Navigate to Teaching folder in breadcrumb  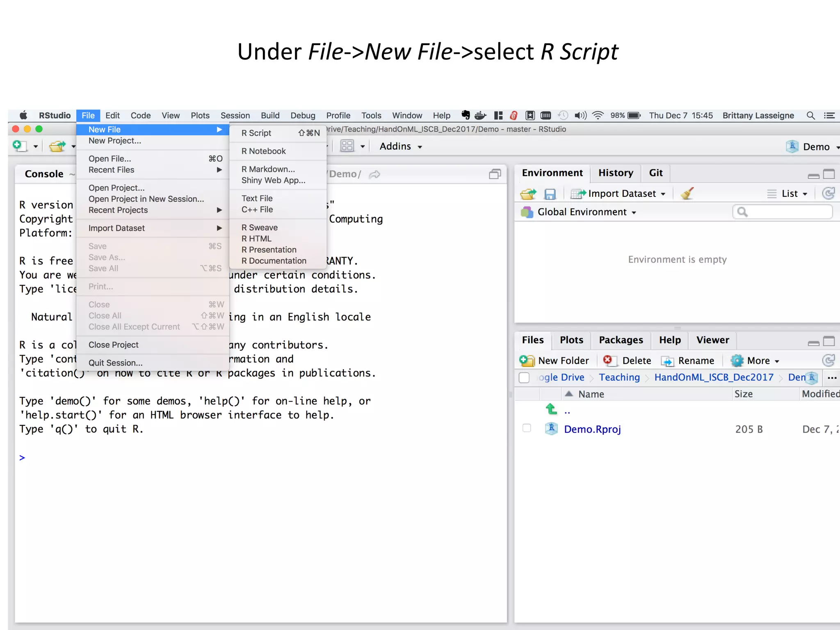[619, 377]
